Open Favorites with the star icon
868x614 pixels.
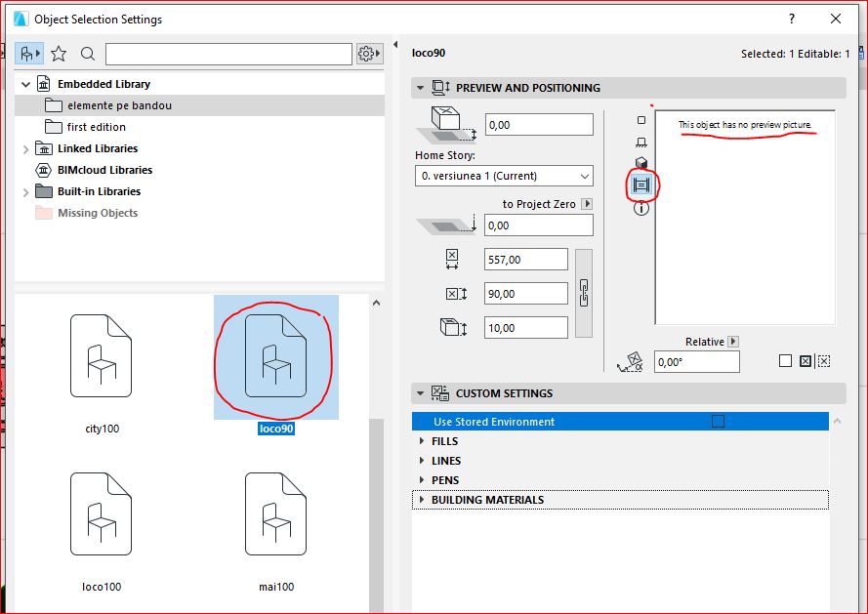(x=59, y=54)
